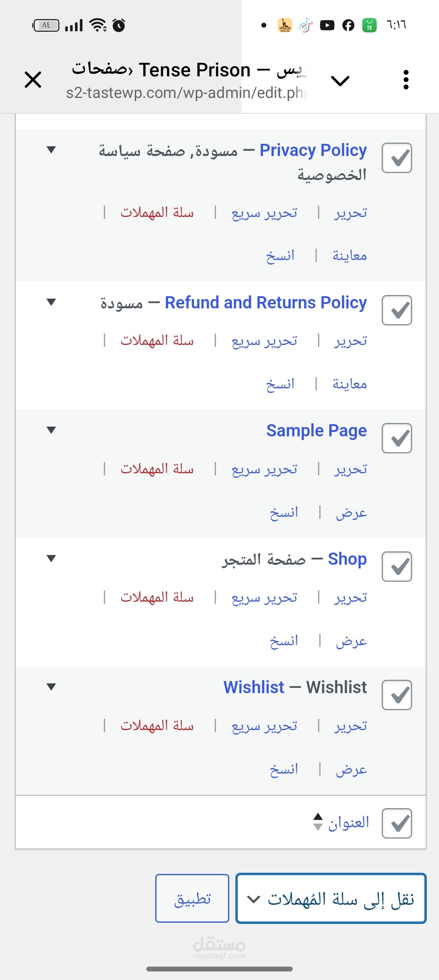Tap the Wi-Fi status icon

point(98,25)
